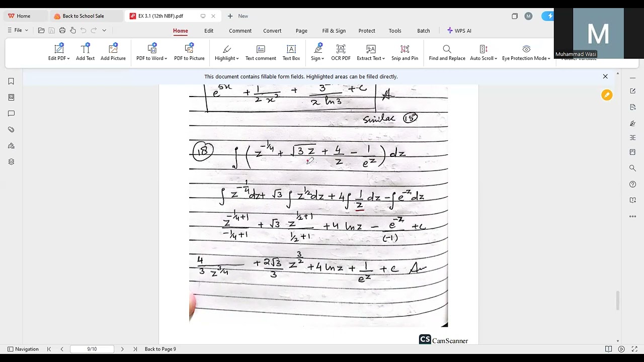Screen dimensions: 644x362
Task: Click the Search icon in right sidebar
Action: [633, 168]
